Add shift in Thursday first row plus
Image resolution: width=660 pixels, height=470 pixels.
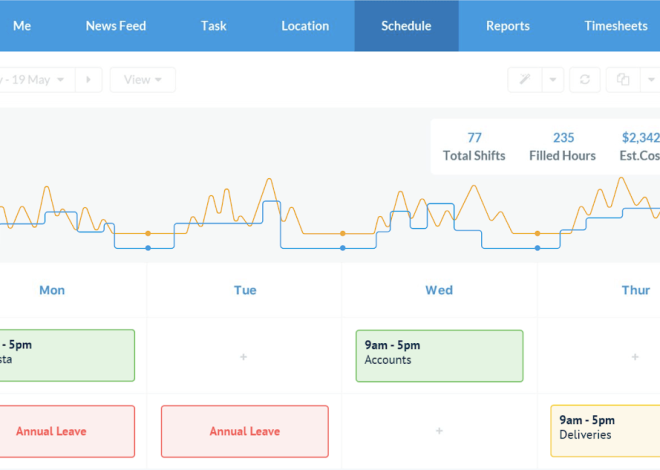635,357
